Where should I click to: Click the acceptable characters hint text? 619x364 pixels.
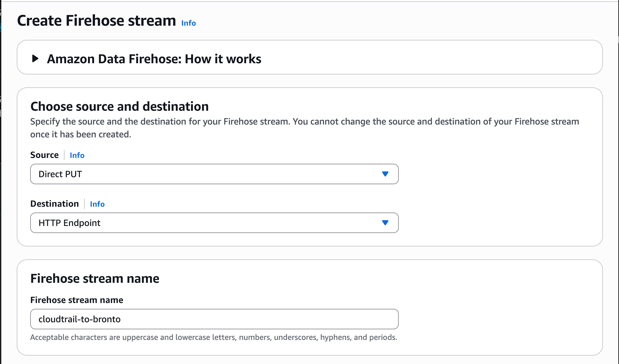click(214, 337)
